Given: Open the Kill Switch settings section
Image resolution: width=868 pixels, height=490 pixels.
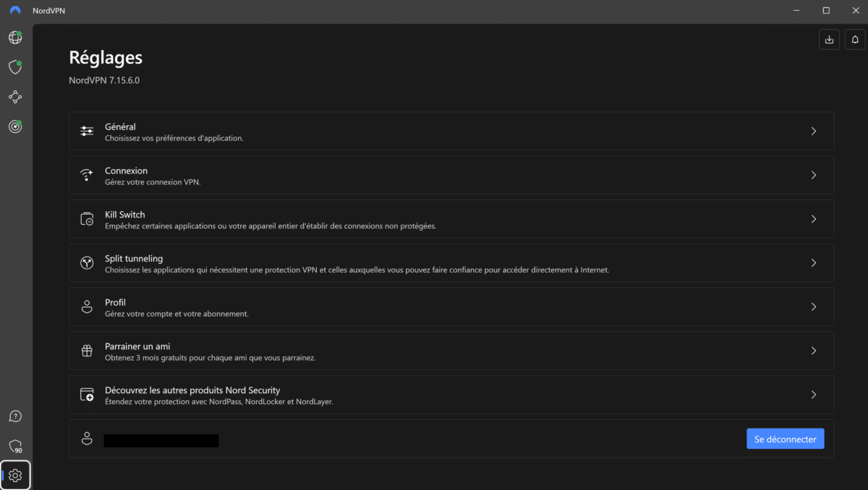Looking at the screenshot, I should pyautogui.click(x=451, y=219).
